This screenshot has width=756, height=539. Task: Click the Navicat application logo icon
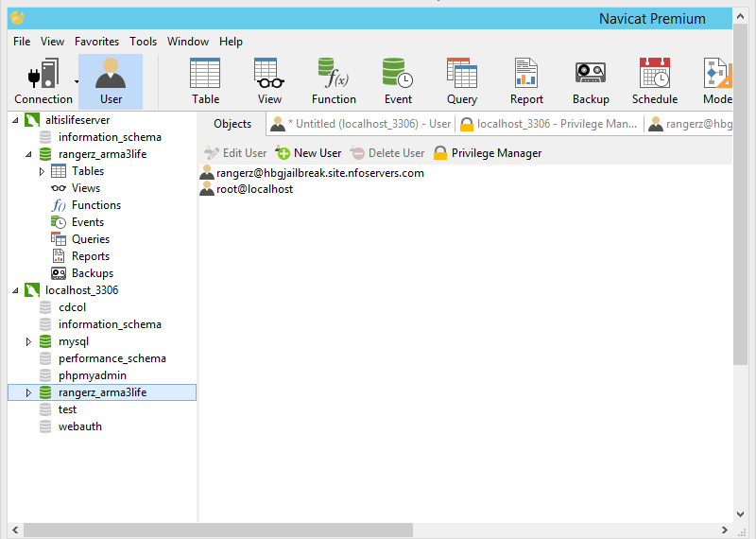(x=17, y=18)
